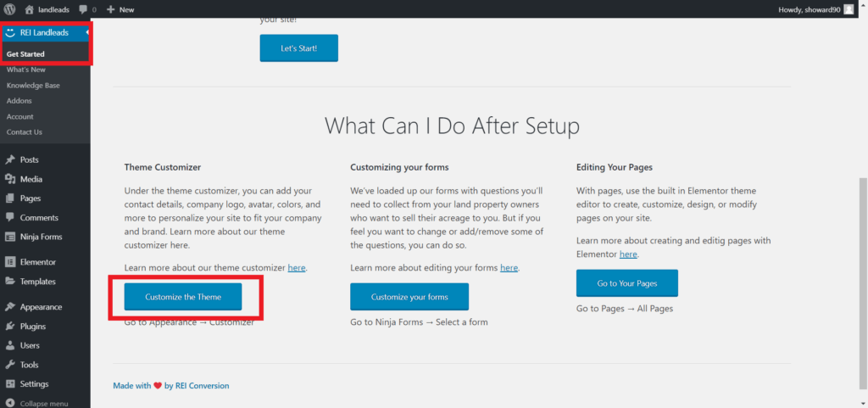868x408 pixels.
Task: Open the landleads site home icon
Action: [x=30, y=9]
